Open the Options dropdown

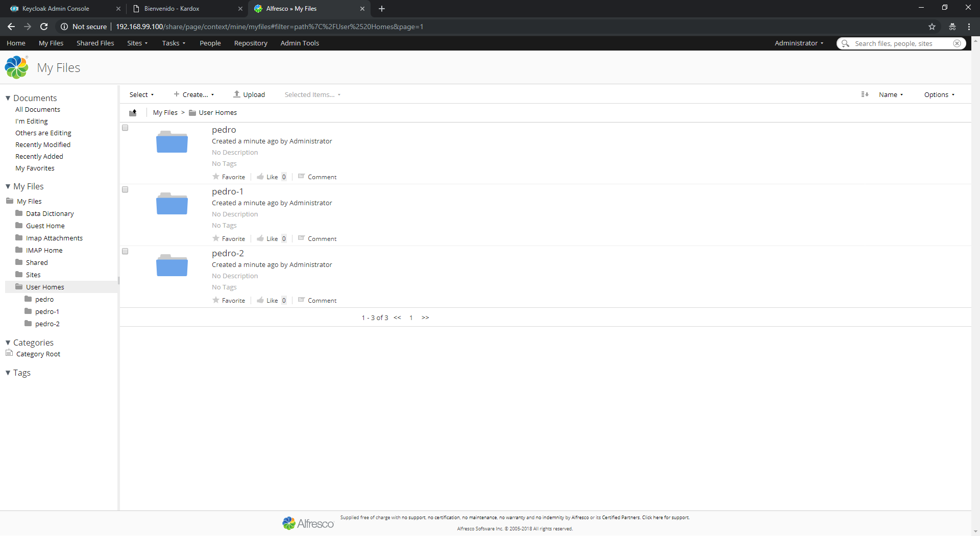(x=939, y=94)
